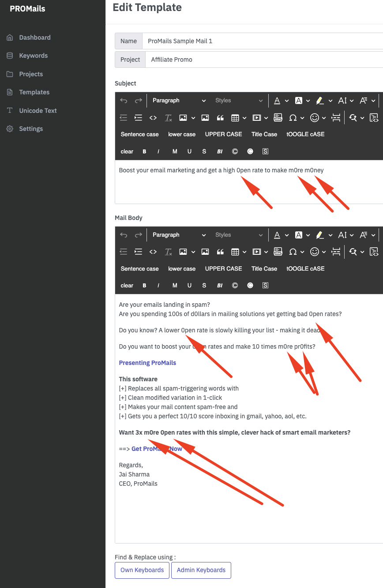Go to Unicode Text in sidebar
Screen dimensions: 383x588
(x=38, y=111)
